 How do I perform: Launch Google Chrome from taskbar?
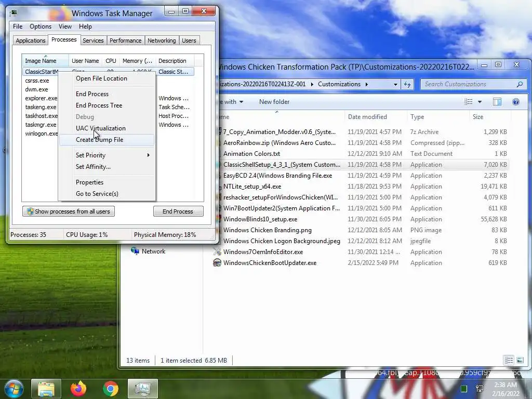[111, 389]
